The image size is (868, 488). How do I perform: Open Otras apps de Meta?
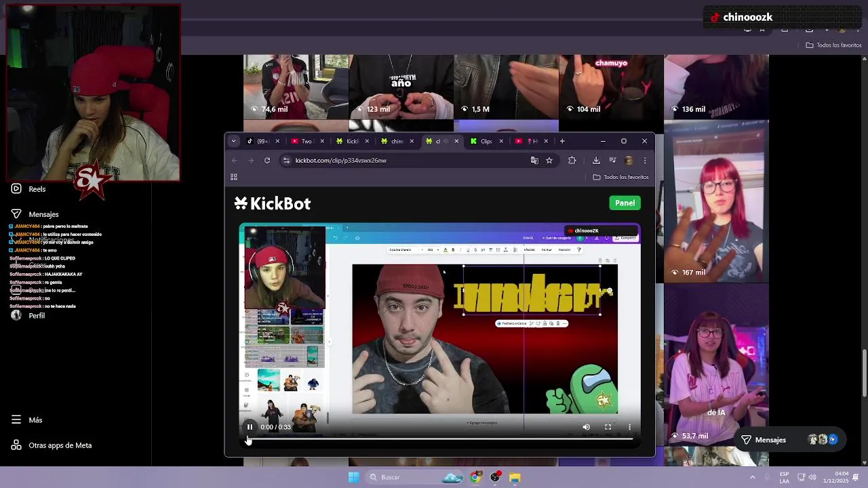pos(52,445)
